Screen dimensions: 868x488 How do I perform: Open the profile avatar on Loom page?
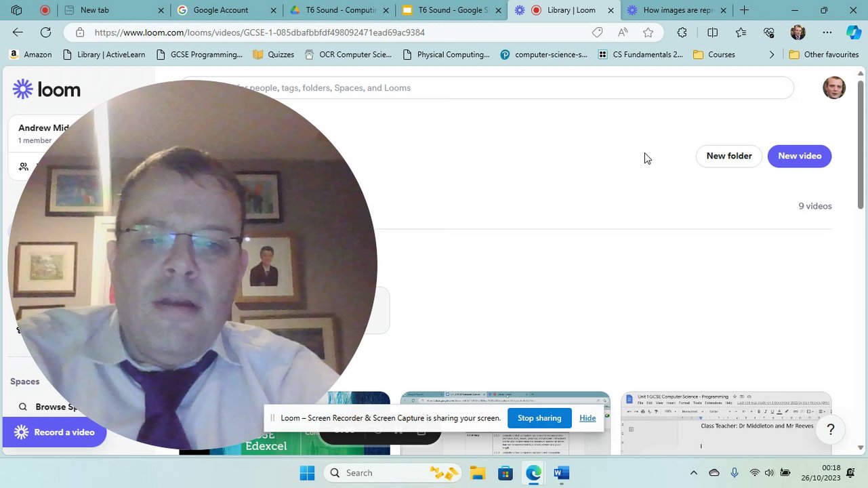pyautogui.click(x=834, y=88)
